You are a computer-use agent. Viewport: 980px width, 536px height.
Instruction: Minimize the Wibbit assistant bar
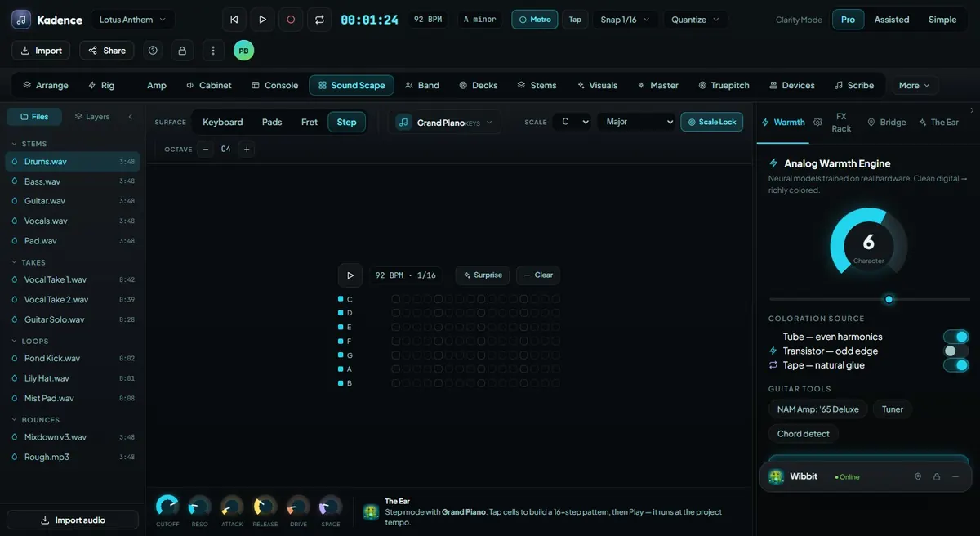pos(955,476)
